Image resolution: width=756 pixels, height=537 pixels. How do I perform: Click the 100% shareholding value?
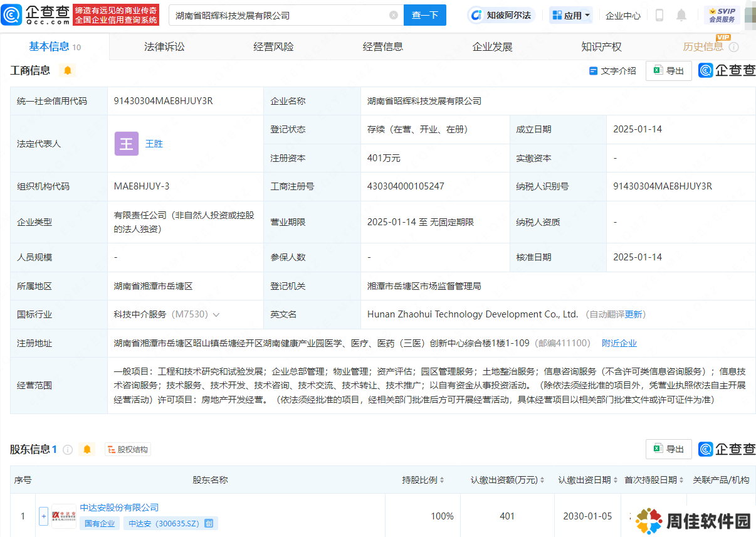(442, 516)
